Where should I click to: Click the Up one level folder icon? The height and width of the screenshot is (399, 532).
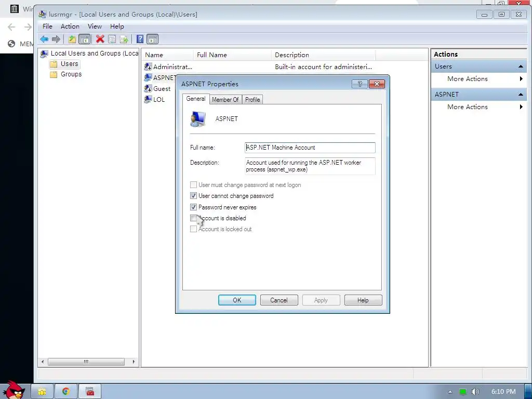click(72, 39)
